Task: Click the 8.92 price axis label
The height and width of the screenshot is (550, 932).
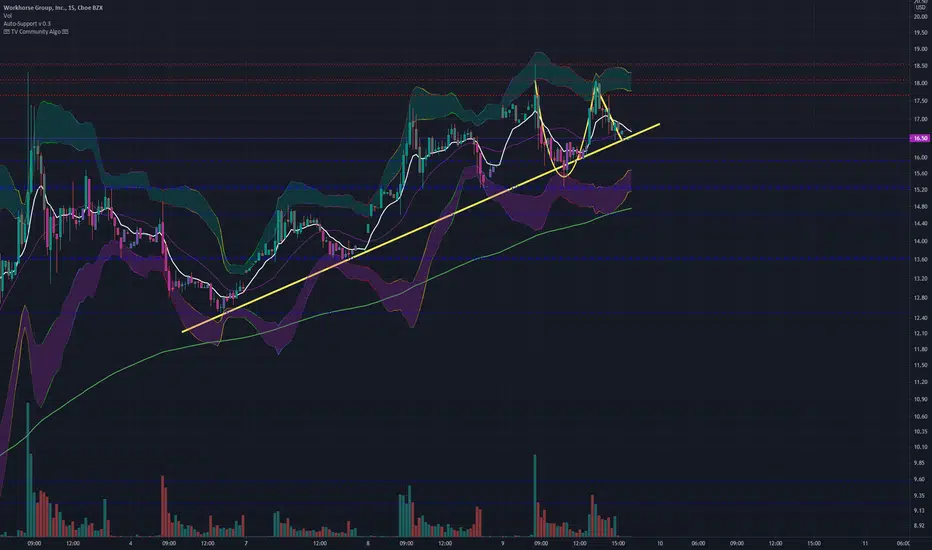Action: pos(920,526)
